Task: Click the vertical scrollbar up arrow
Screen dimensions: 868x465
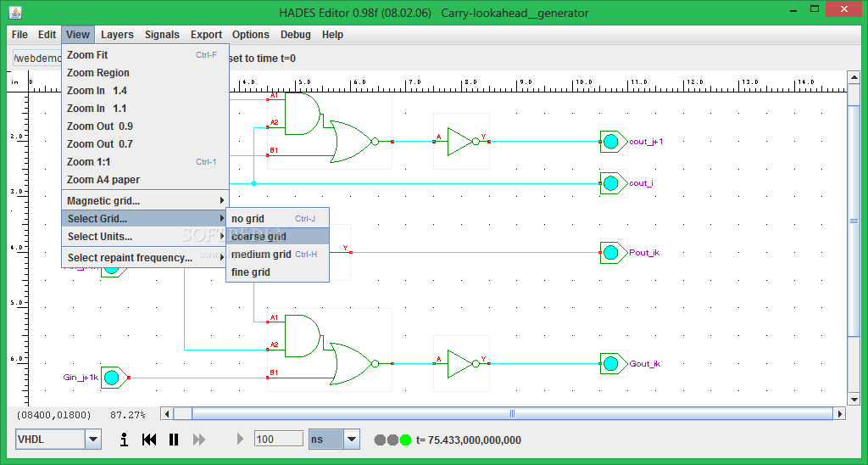Action: click(x=854, y=77)
